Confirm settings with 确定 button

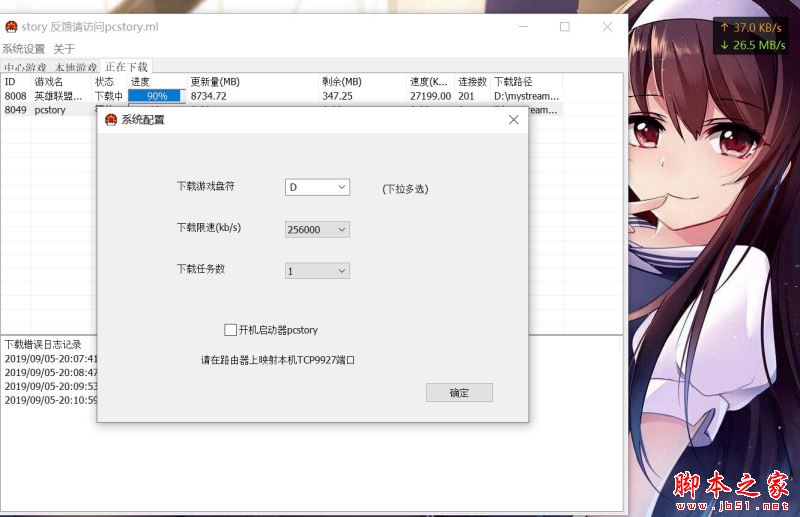tap(459, 392)
